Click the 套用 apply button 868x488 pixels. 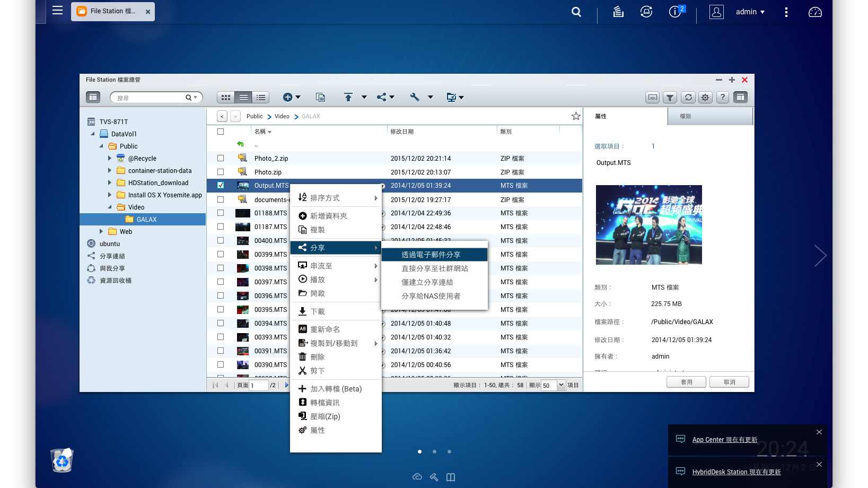pos(687,382)
